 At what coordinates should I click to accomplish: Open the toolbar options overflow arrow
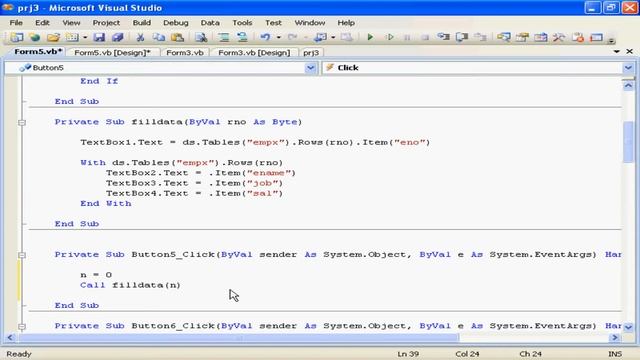(611, 40)
